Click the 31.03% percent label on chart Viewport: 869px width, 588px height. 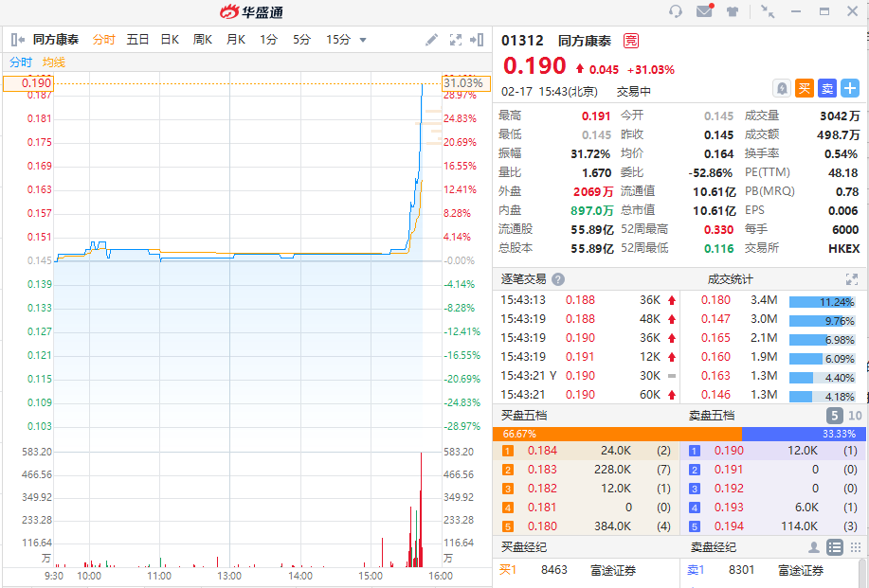pyautogui.click(x=466, y=83)
